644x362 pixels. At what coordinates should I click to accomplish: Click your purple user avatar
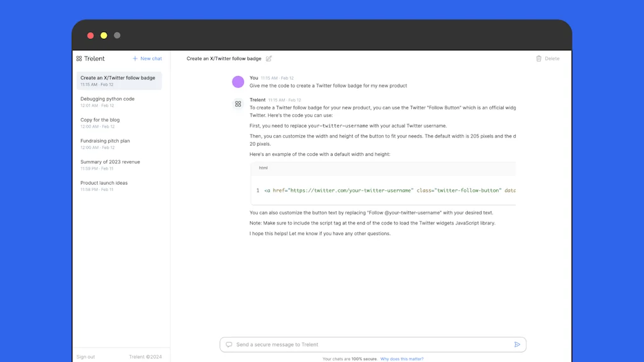[238, 82]
